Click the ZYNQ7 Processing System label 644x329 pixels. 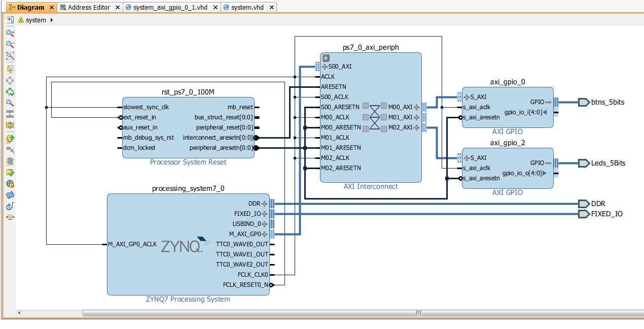[188, 299]
